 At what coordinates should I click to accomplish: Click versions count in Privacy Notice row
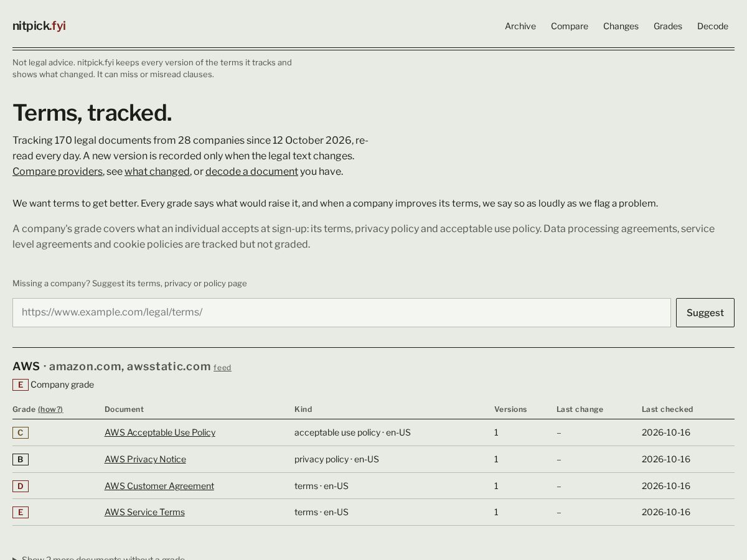(496, 459)
